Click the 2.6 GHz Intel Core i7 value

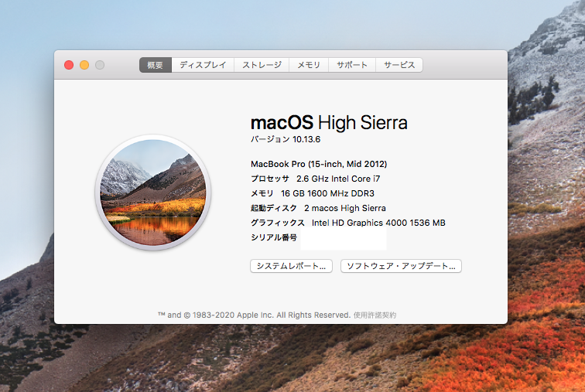coord(338,179)
